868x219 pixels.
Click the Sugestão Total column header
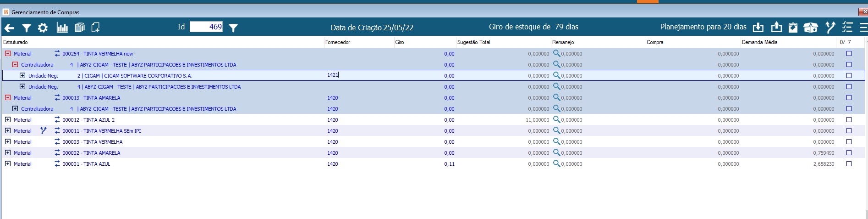pos(503,42)
